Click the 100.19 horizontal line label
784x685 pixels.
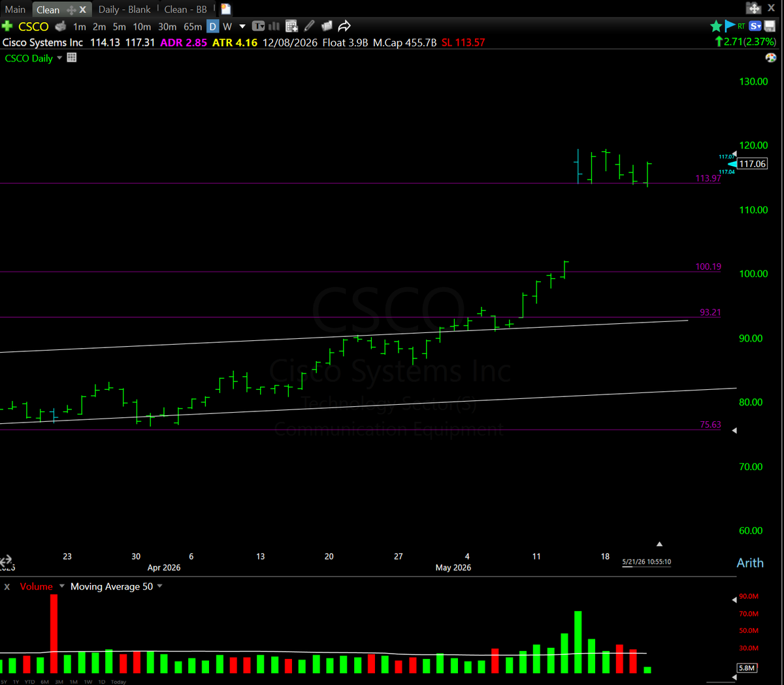(708, 266)
